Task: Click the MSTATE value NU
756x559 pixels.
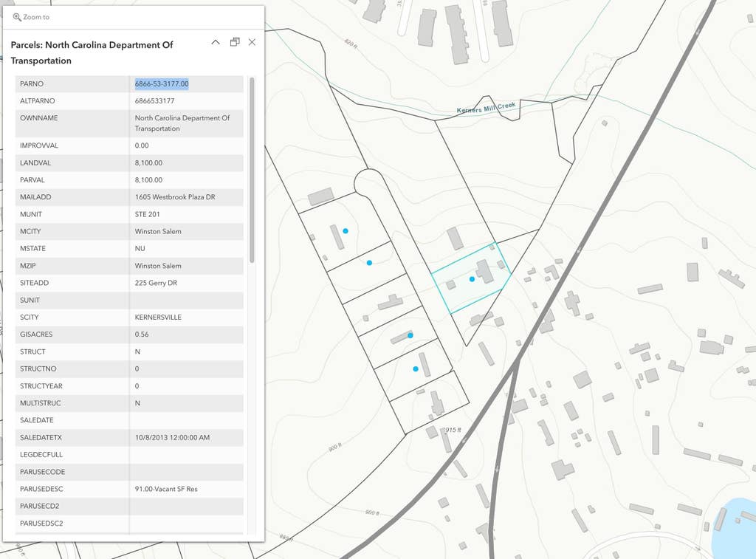Action: (x=140, y=248)
